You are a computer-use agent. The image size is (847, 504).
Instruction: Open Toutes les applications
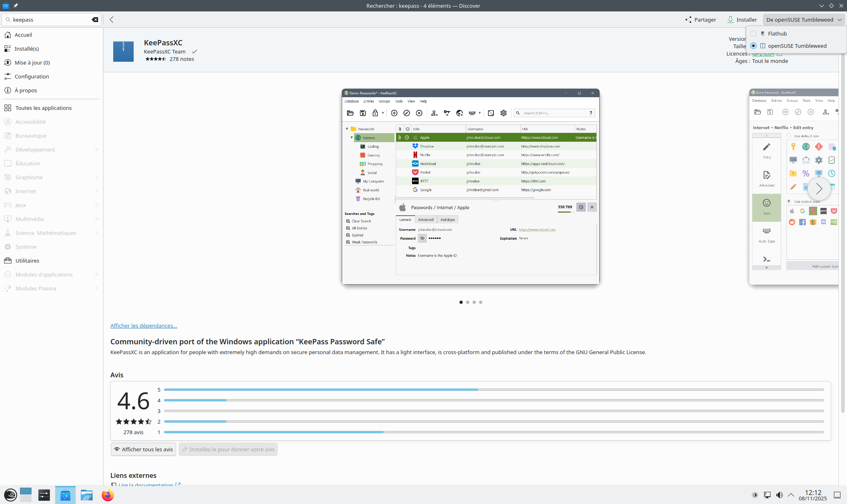(43, 108)
